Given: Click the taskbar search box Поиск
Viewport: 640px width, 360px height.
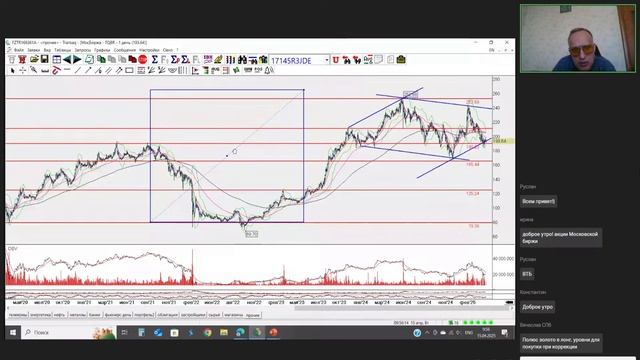Looking at the screenshot, I should click(69, 333).
